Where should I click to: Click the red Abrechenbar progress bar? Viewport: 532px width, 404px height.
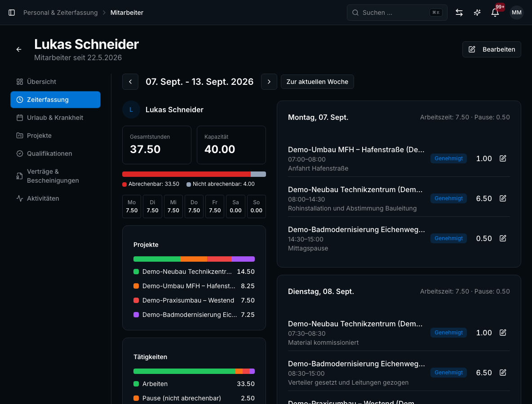click(x=186, y=174)
